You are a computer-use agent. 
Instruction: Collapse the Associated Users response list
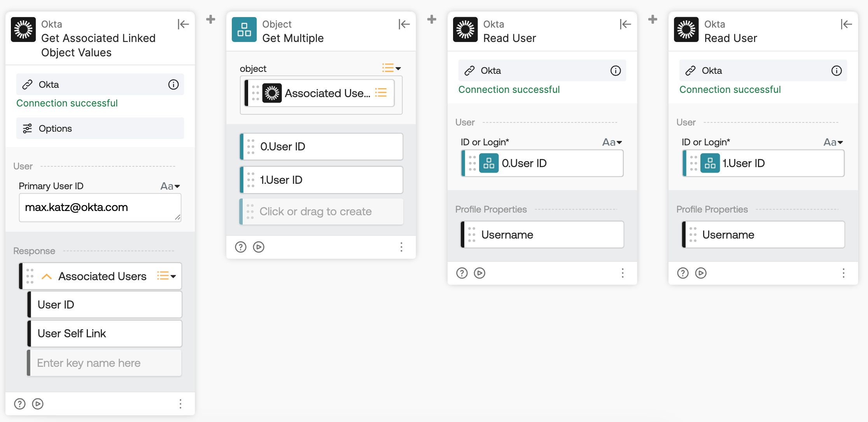(x=47, y=276)
